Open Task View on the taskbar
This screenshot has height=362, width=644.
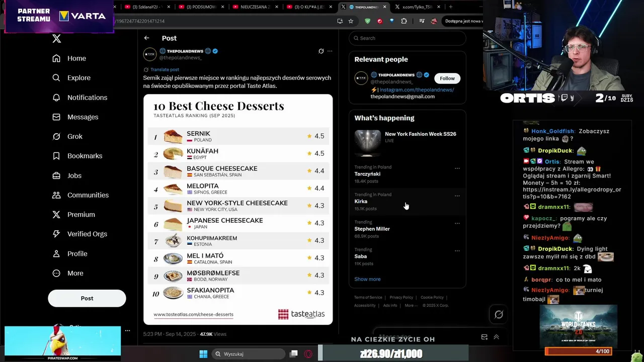pos(294,354)
